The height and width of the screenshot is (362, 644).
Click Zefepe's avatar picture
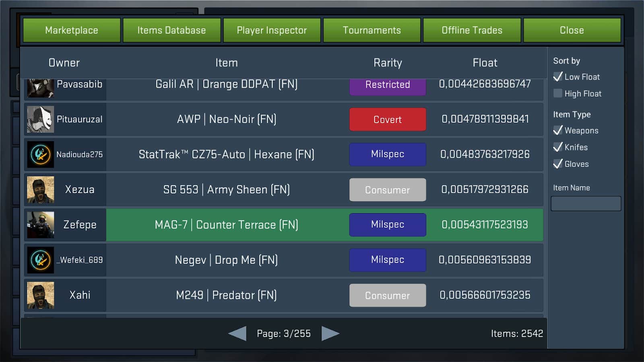(40, 225)
